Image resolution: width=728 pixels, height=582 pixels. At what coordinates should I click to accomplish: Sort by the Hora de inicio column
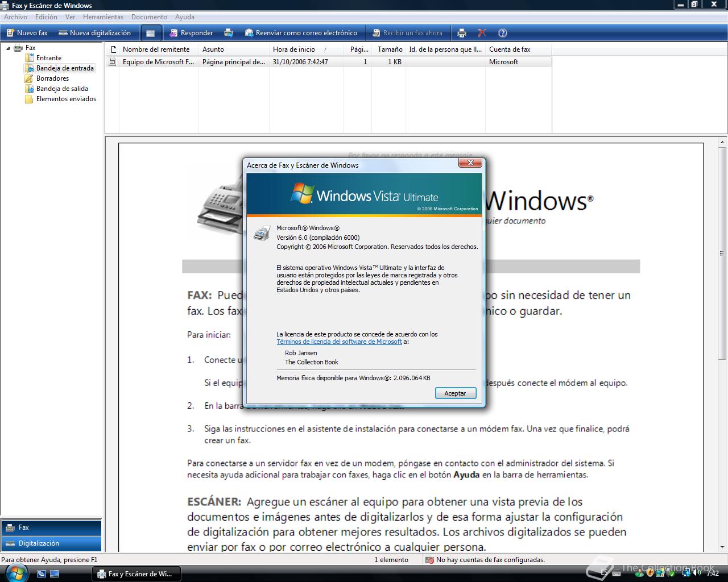tap(306, 49)
